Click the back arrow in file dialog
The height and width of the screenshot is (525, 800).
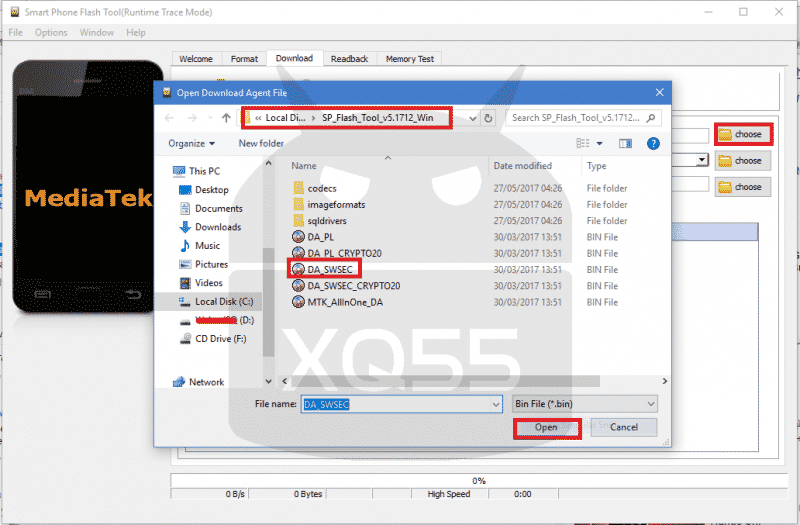coord(170,118)
